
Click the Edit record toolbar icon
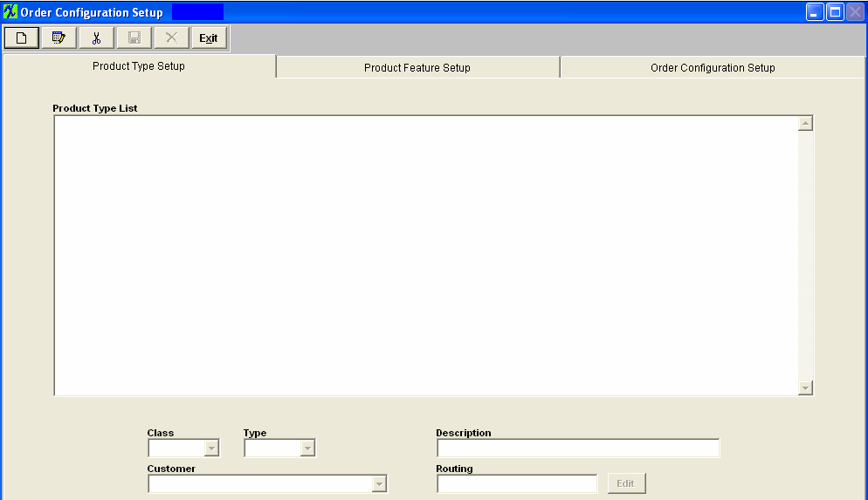(59, 38)
